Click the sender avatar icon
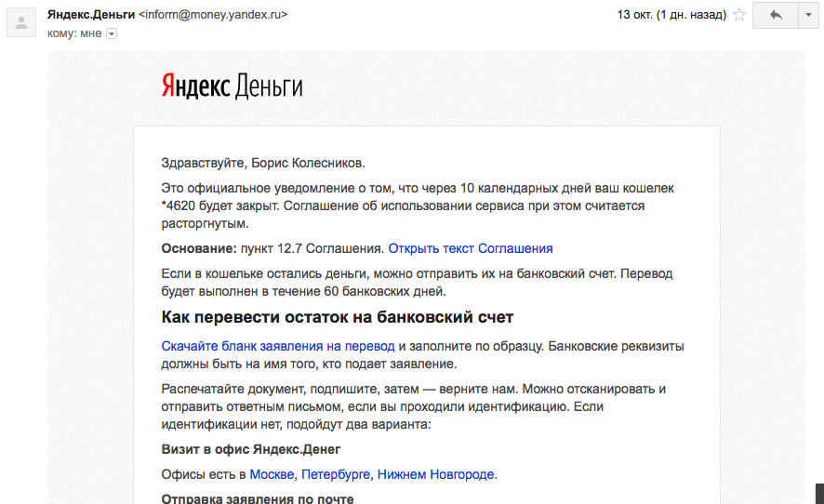The height and width of the screenshot is (504, 824). tap(21, 22)
